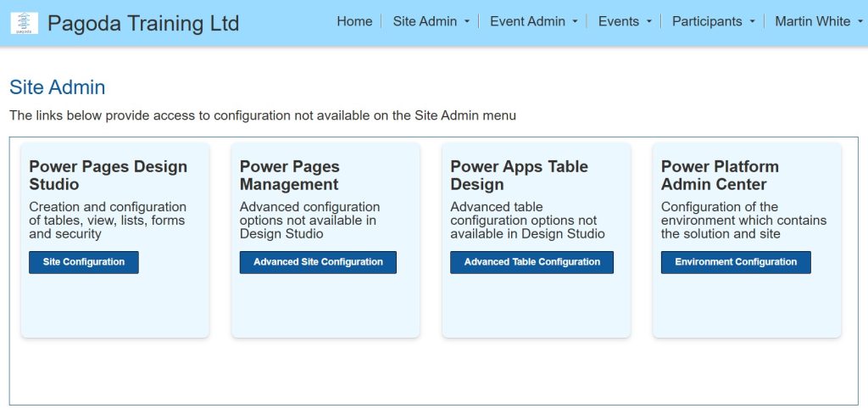Open the Event Admin menu
The width and height of the screenshot is (868, 414).
(x=527, y=21)
